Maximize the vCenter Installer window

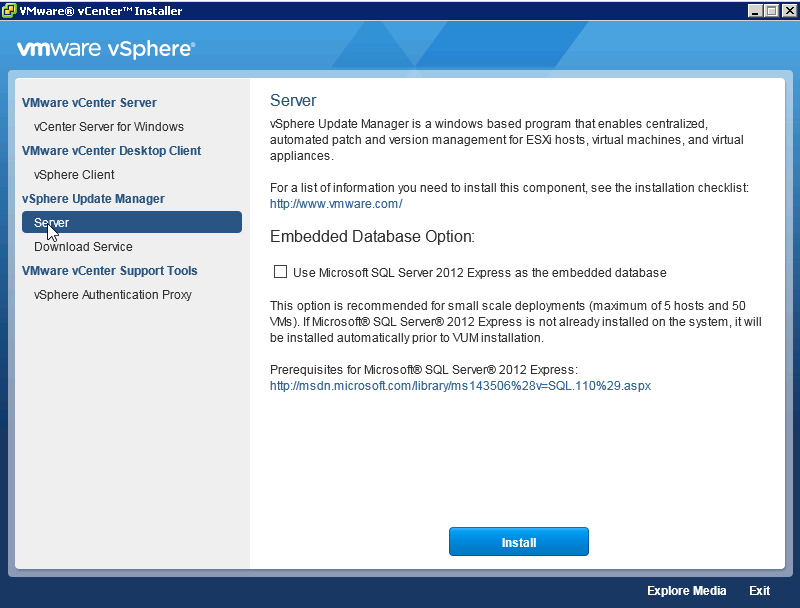(771, 11)
